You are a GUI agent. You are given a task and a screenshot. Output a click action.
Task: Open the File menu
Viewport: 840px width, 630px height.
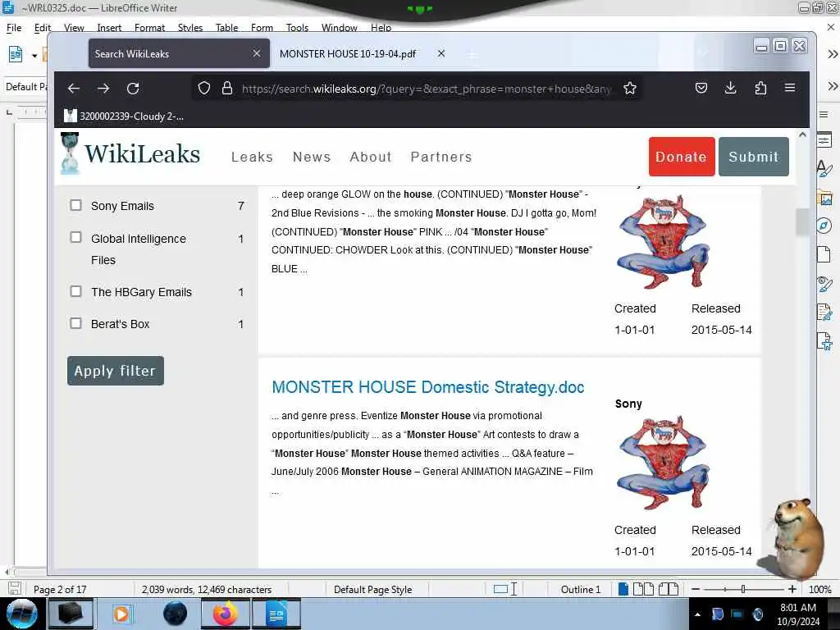click(14, 27)
